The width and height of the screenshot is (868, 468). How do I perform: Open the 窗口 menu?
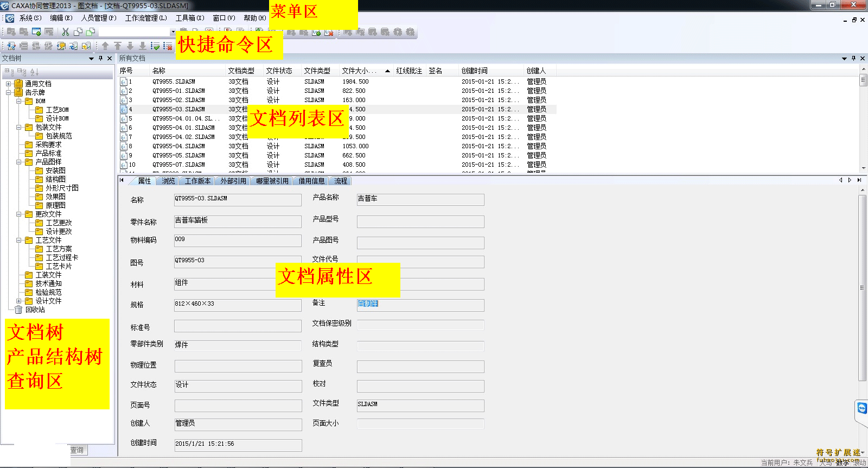click(224, 18)
